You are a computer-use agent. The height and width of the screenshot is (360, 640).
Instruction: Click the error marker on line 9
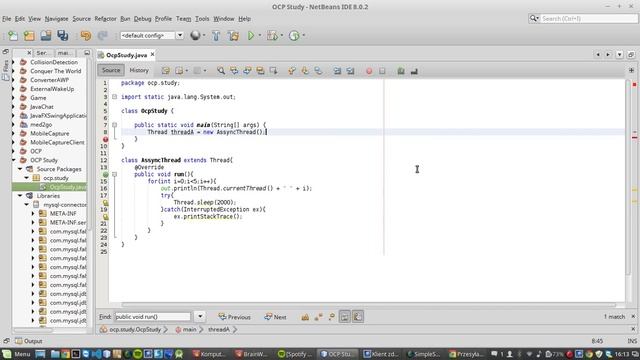point(105,139)
